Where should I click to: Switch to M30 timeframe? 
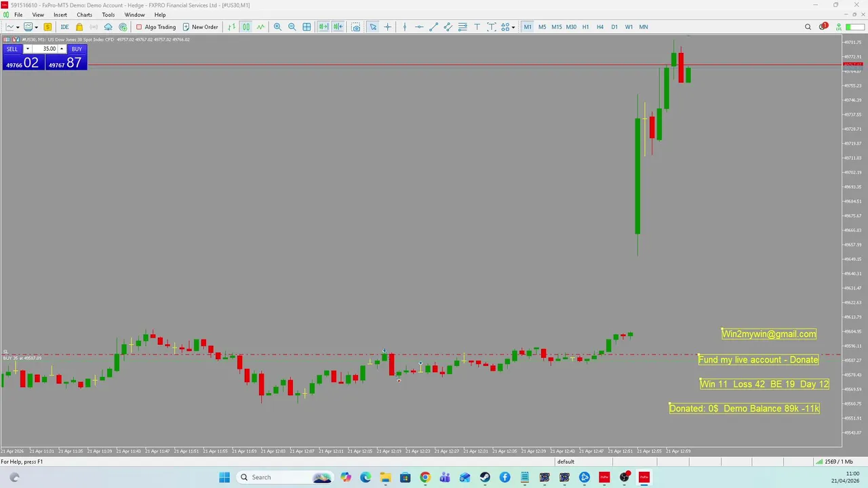[x=571, y=27]
